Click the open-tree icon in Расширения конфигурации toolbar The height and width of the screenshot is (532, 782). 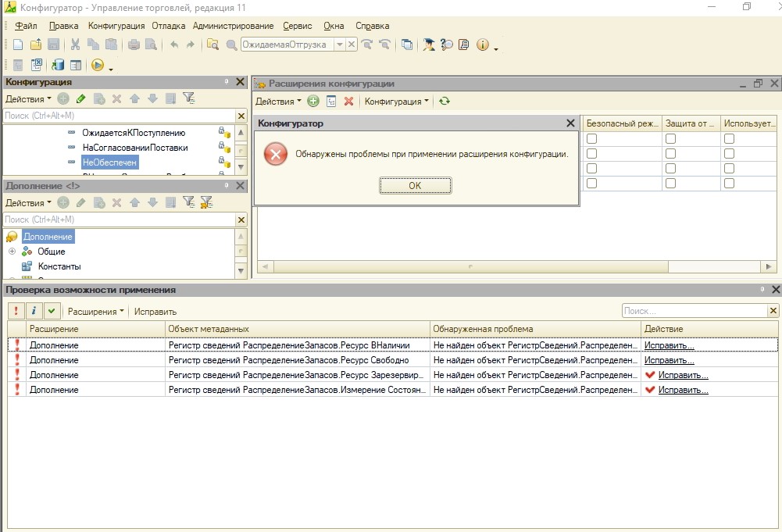(x=331, y=102)
